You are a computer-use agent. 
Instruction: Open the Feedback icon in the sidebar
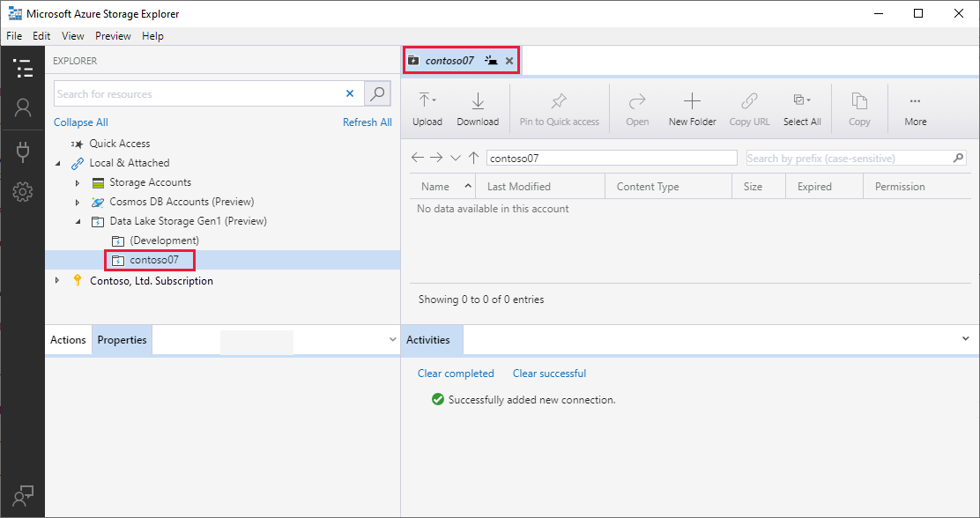[x=23, y=497]
